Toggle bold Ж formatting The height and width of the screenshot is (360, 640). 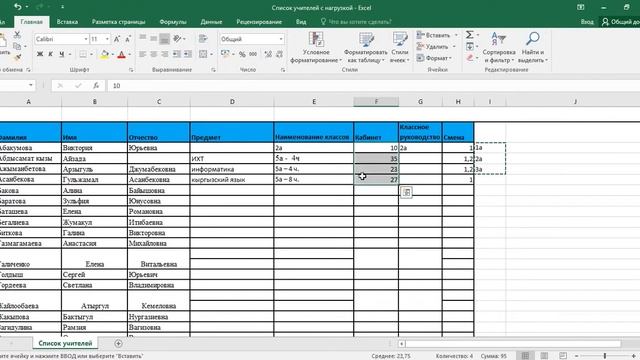click(40, 54)
